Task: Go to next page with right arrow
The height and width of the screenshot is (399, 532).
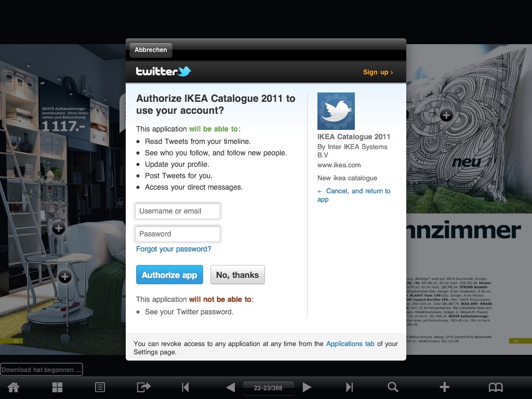Action: coord(307,387)
